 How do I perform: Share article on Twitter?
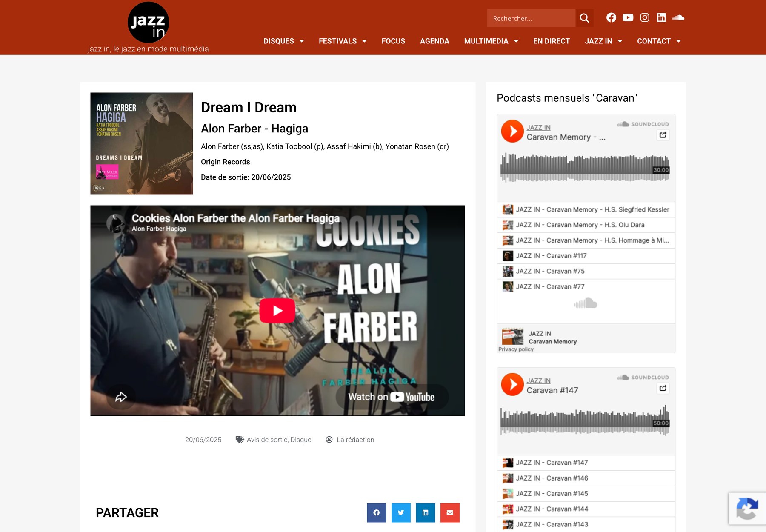pyautogui.click(x=401, y=512)
